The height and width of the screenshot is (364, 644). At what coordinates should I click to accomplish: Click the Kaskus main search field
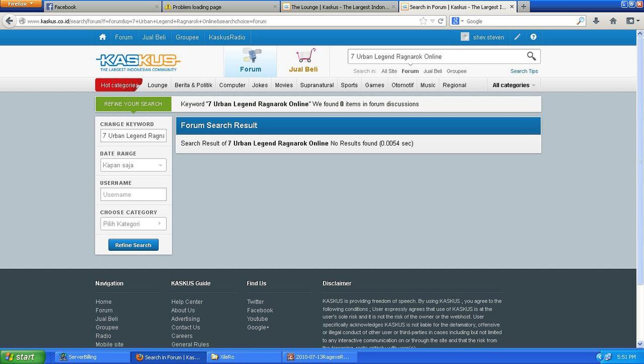tap(436, 56)
